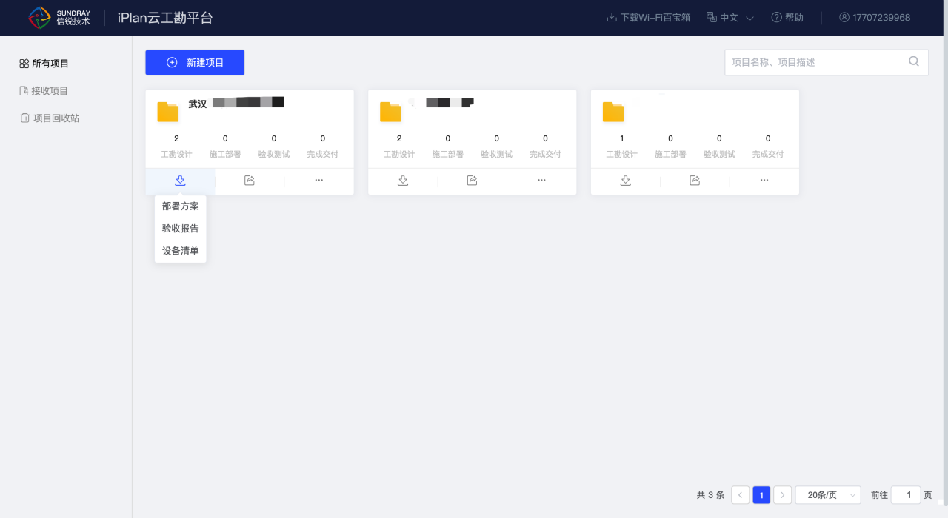Click 工勘设计 label on third project card
The image size is (948, 519).
[x=622, y=154]
